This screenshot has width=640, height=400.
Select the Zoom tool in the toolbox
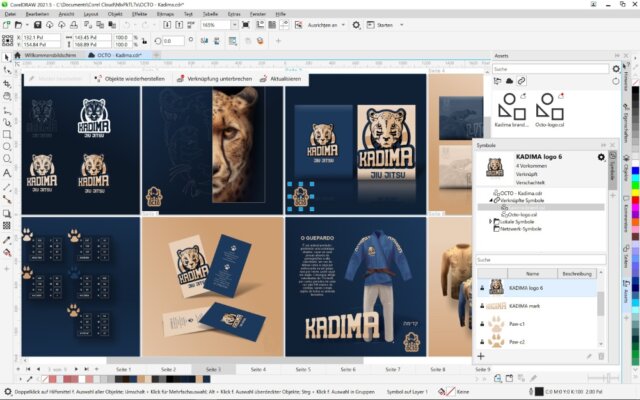point(7,96)
